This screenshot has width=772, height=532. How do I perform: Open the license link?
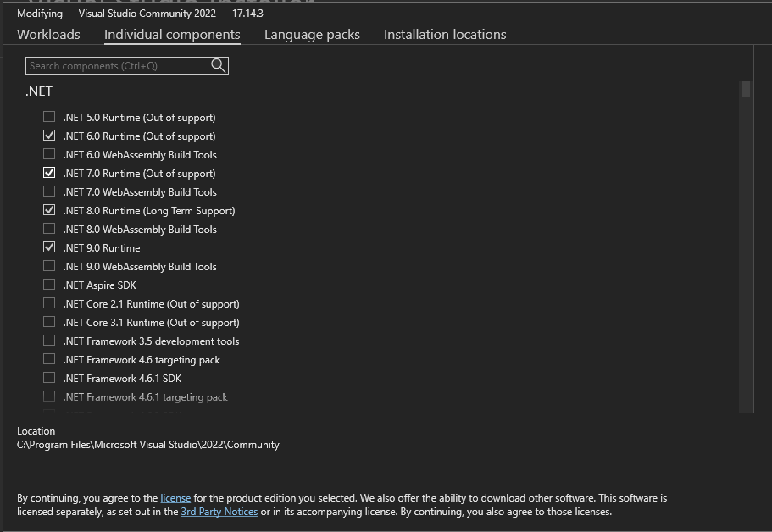tap(175, 498)
